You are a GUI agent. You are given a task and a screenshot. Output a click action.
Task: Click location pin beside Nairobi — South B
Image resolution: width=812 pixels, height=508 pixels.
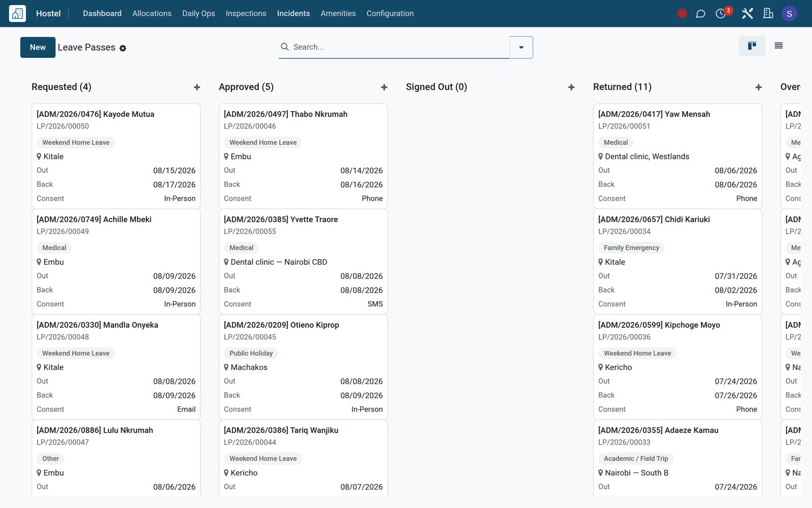coord(601,473)
